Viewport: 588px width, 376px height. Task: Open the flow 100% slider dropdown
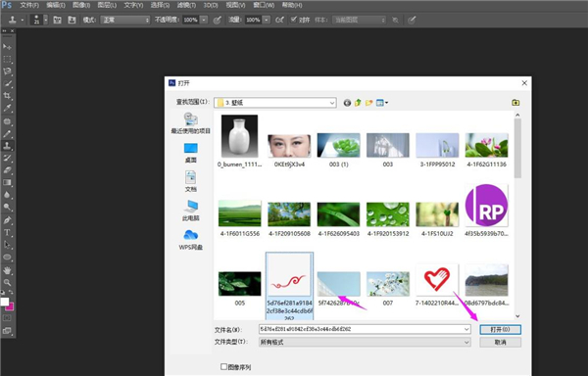click(x=266, y=20)
